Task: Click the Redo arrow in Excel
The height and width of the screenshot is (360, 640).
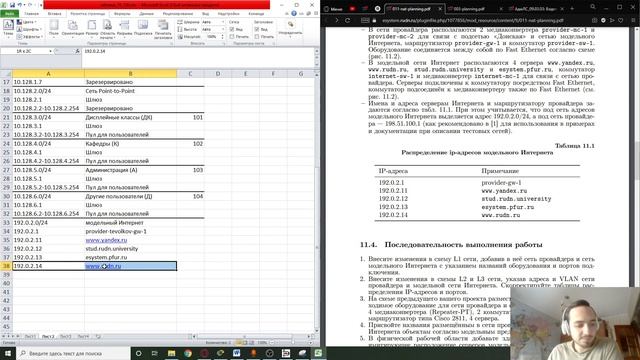Action: (x=30, y=5)
